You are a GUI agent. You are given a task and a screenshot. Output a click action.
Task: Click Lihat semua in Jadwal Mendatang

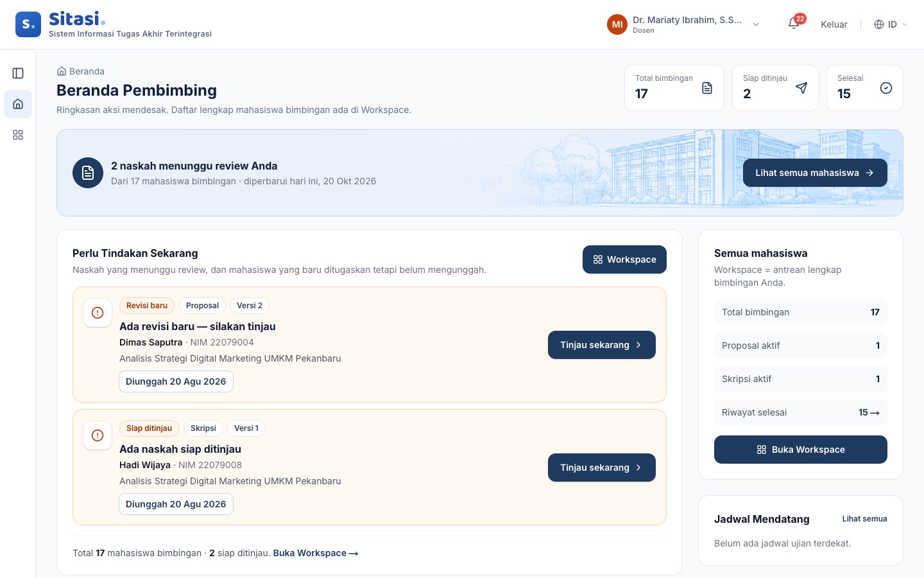point(865,519)
